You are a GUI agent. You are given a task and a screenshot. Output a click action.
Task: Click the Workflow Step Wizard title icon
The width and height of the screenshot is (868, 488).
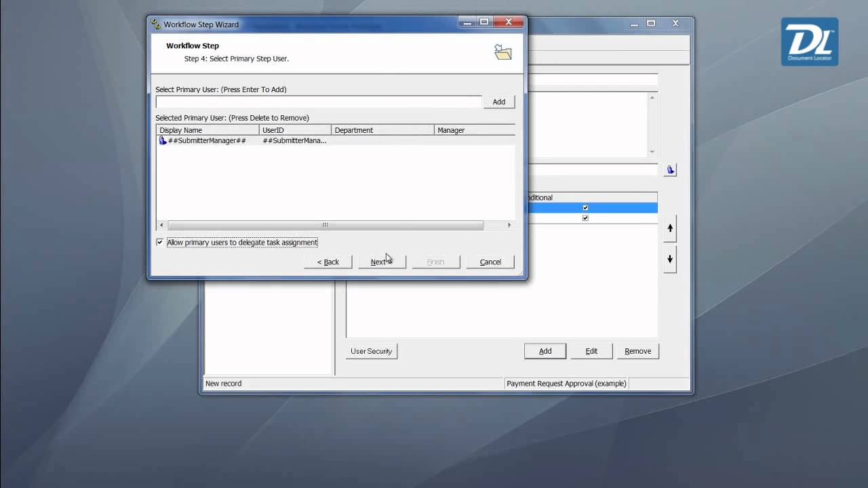[156, 24]
